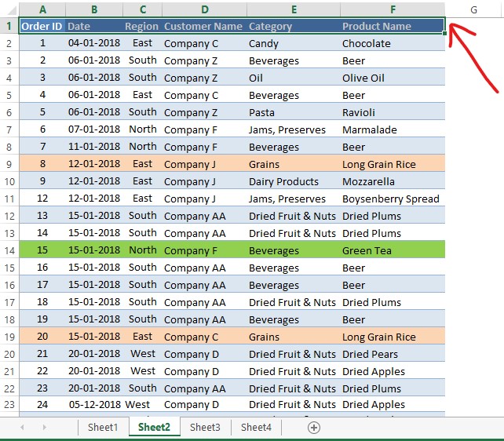The image size is (504, 441).
Task: Select Oil category cell
Action: 294,78
